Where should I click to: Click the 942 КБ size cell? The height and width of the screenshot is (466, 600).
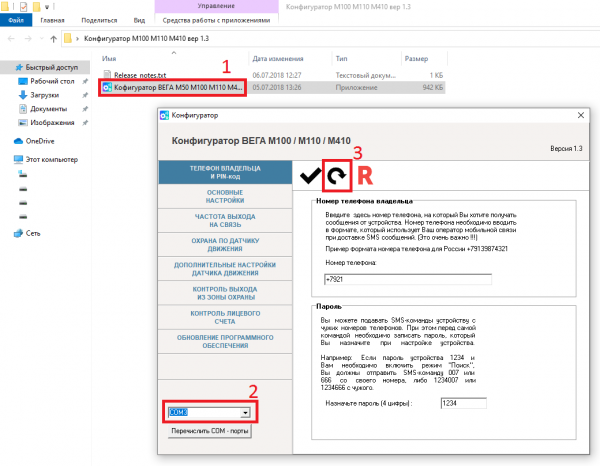click(x=433, y=88)
